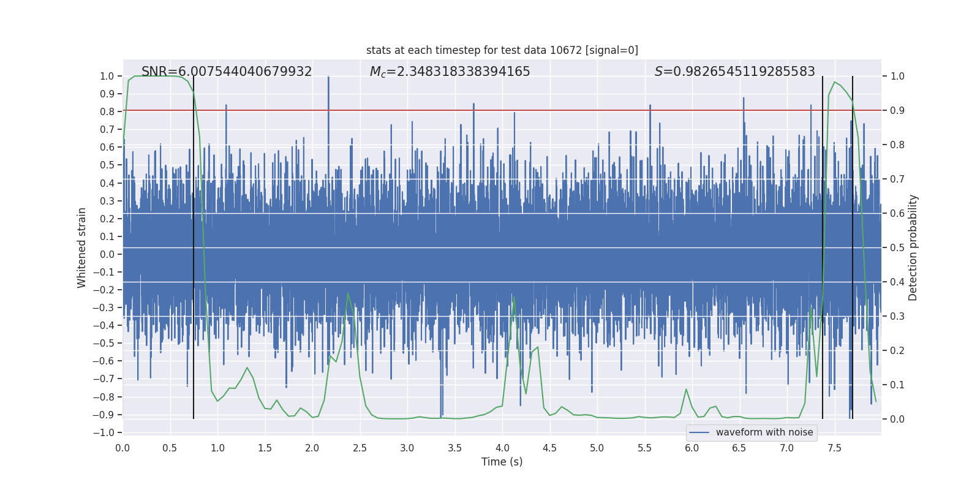Click the 'waveform with noise' legend label
The height and width of the screenshot is (490, 980).
click(x=764, y=432)
